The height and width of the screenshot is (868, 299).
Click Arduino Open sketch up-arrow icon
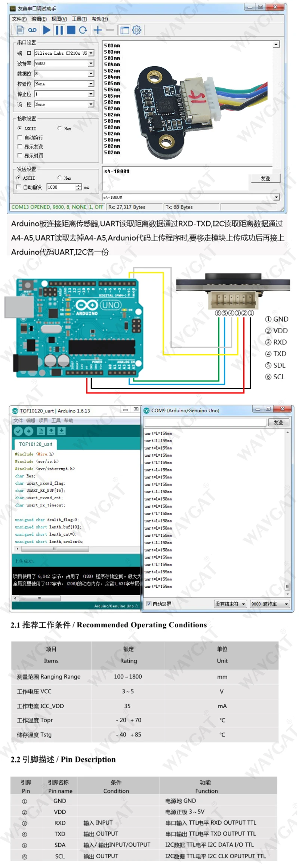pyautogui.click(x=51, y=431)
